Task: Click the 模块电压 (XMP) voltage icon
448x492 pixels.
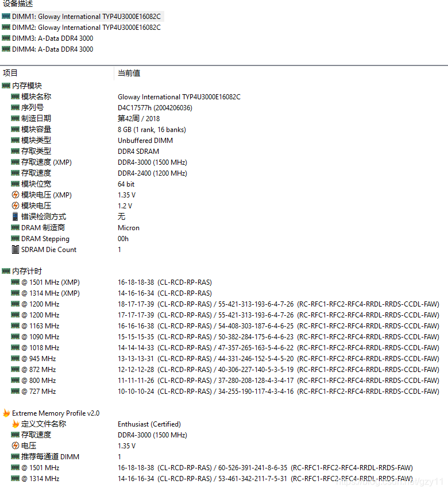Action: [16, 195]
